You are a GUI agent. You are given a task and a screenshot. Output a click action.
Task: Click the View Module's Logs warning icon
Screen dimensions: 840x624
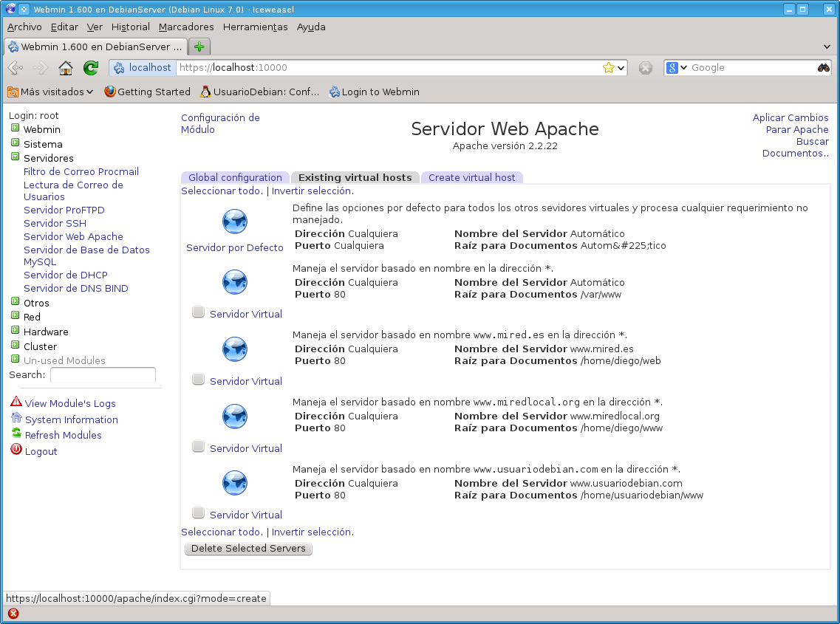(x=16, y=401)
